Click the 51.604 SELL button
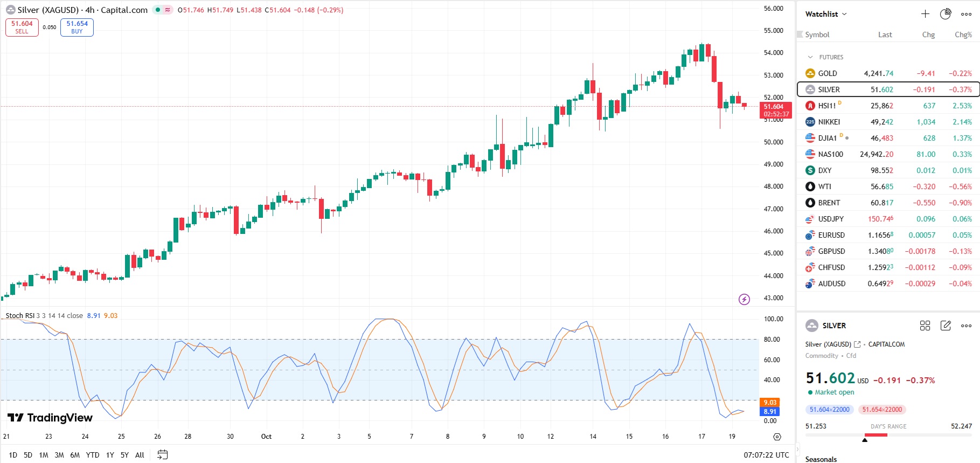 22,27
